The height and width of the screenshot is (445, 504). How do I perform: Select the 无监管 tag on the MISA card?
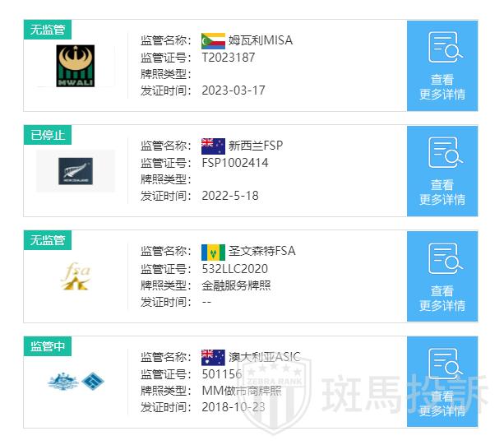(48, 30)
